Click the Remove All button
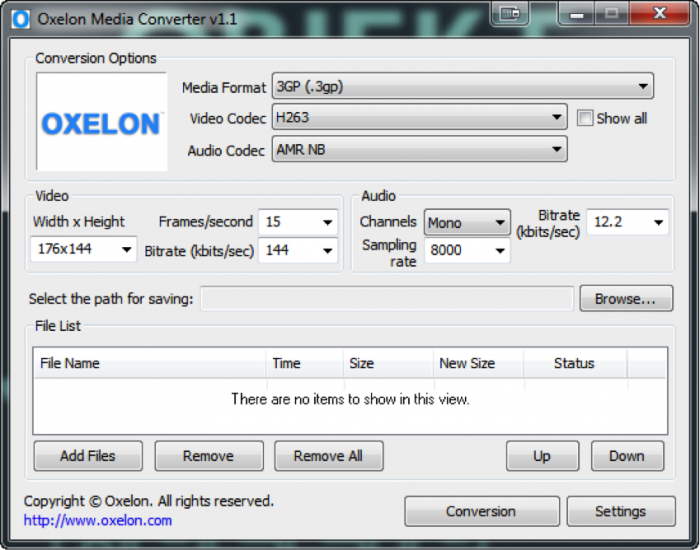 pos(329,456)
